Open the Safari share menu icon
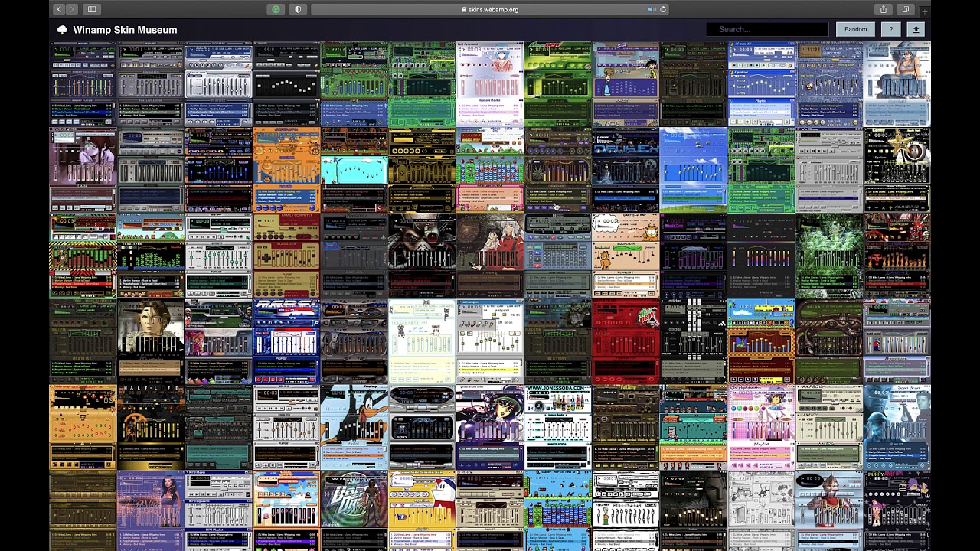This screenshot has width=980, height=551. [x=884, y=9]
